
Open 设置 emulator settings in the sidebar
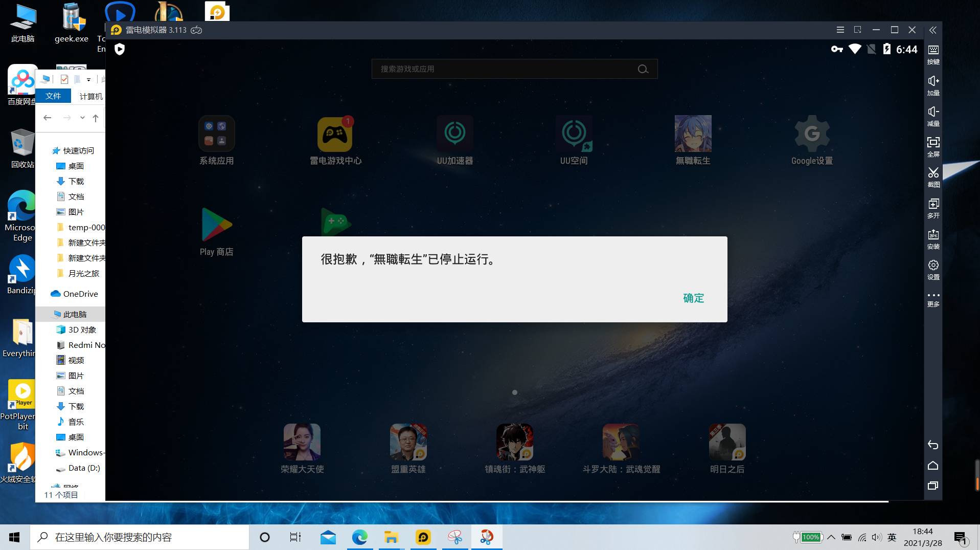coord(933,270)
